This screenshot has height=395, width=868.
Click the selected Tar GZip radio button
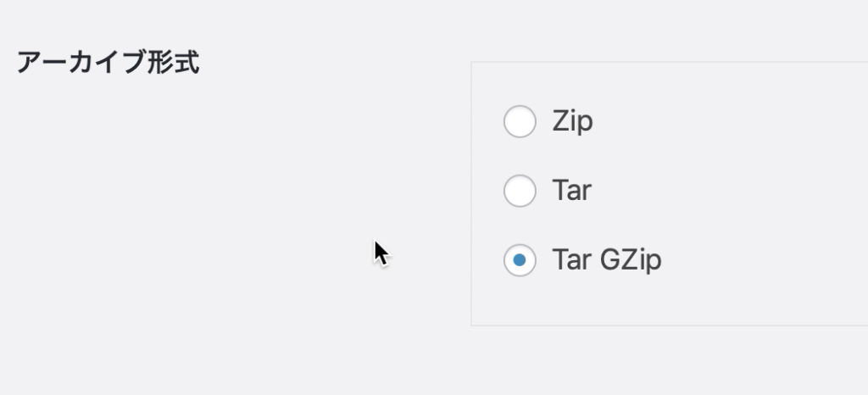520,260
